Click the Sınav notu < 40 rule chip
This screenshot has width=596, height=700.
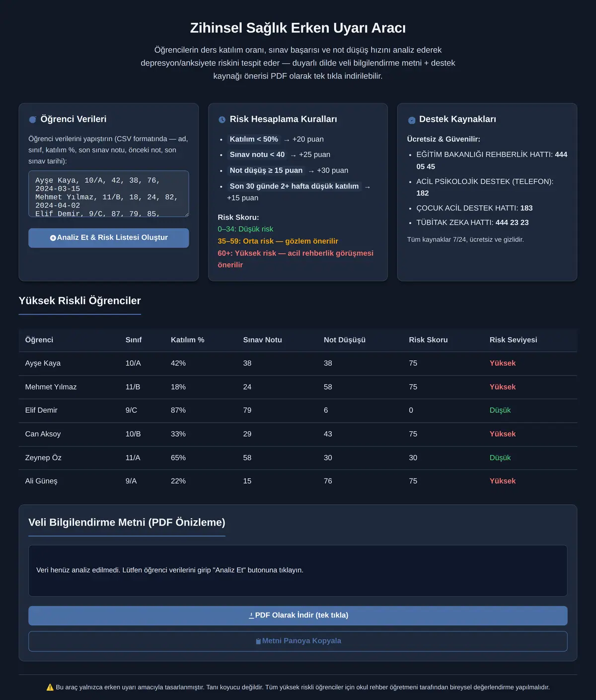pos(257,155)
